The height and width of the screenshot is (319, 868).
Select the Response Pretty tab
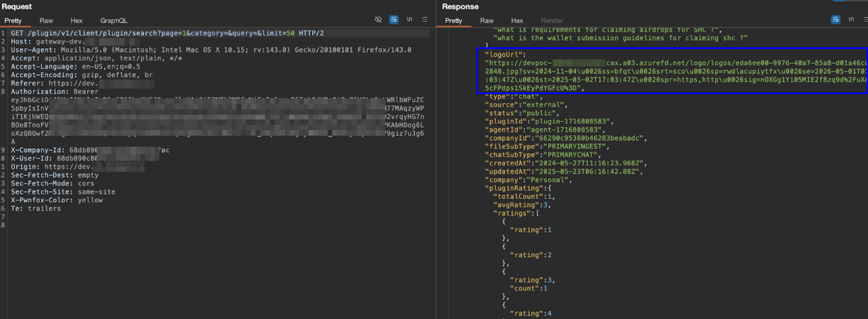454,21
